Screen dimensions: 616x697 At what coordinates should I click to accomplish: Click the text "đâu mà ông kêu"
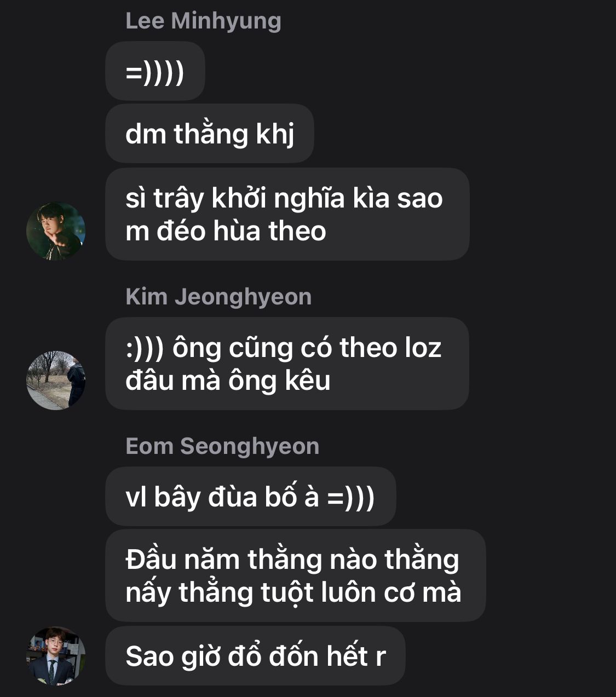pyautogui.click(x=228, y=381)
